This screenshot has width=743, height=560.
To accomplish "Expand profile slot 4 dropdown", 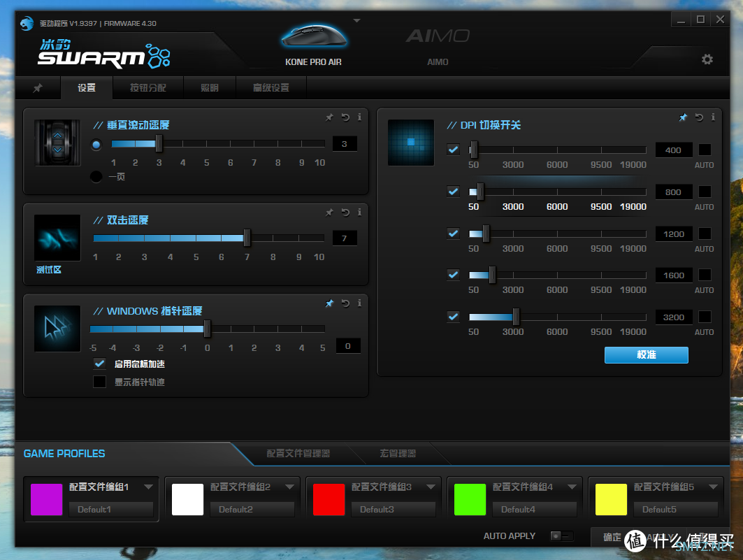I will click(572, 487).
